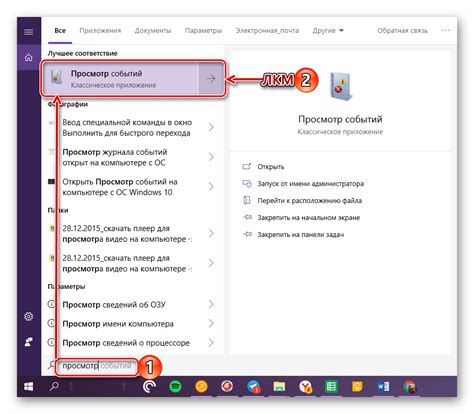Screen dimensions: 474x414
Task: Open the Windows Start button
Action: point(29,387)
